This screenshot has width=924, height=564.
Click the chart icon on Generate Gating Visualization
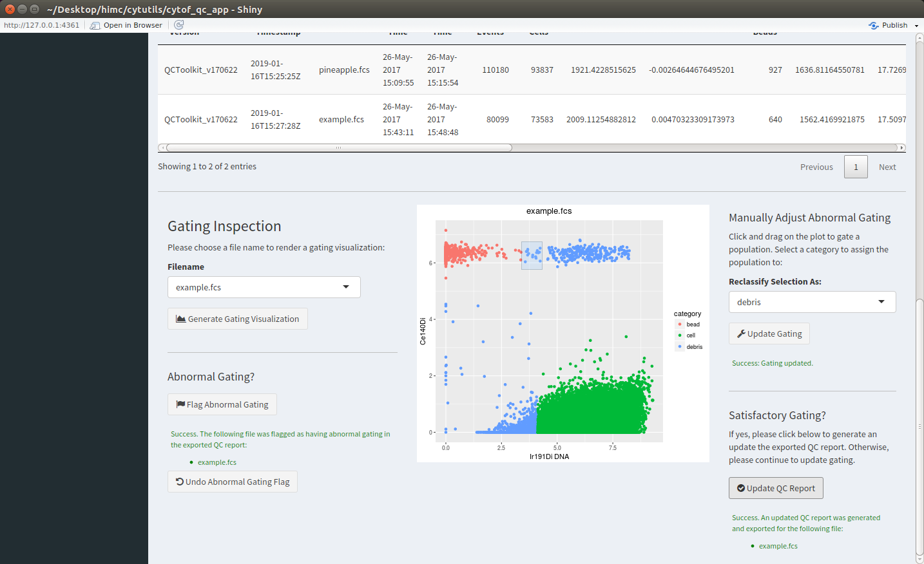tap(181, 319)
